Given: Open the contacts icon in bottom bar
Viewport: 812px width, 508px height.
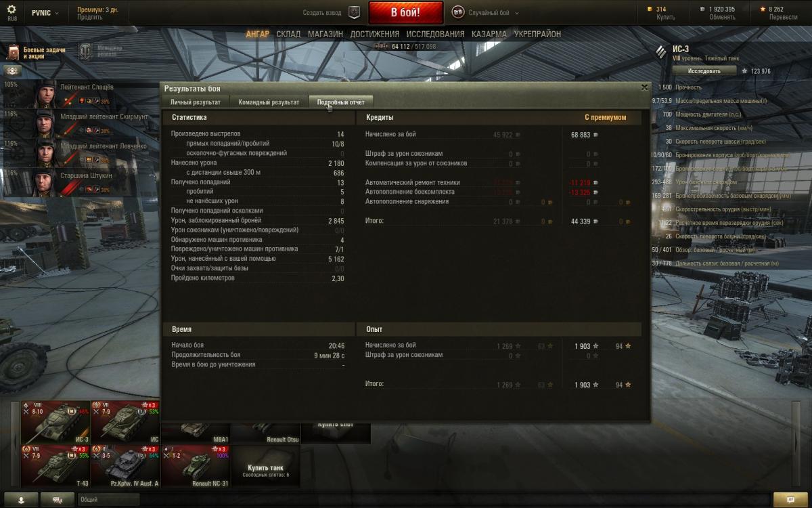Looking at the screenshot, I should [20, 499].
